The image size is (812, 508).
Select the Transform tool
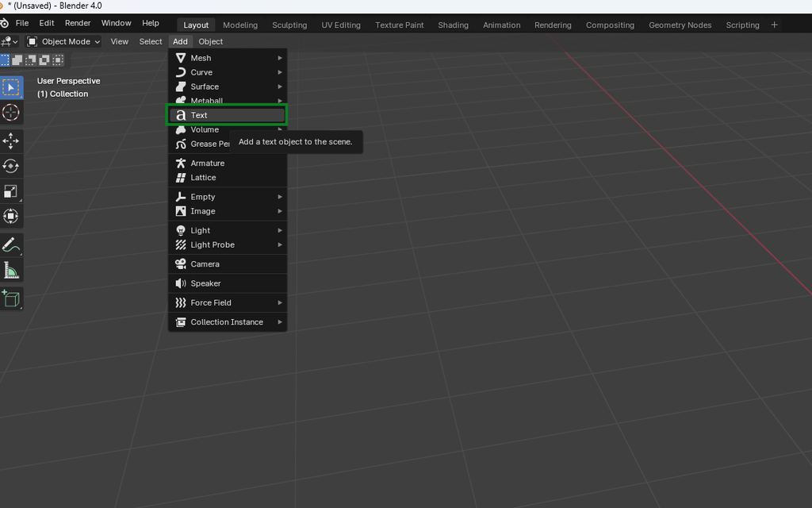point(10,215)
